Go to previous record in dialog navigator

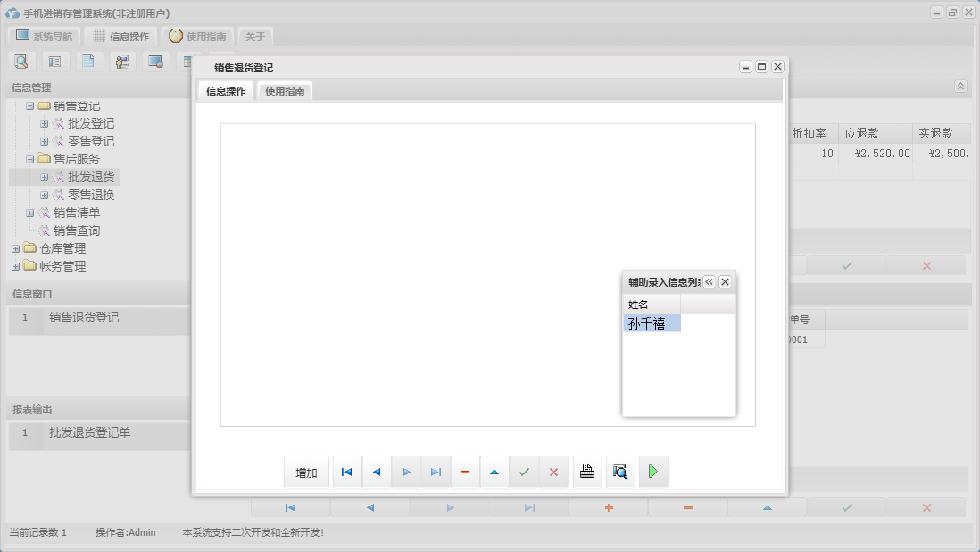(x=377, y=472)
